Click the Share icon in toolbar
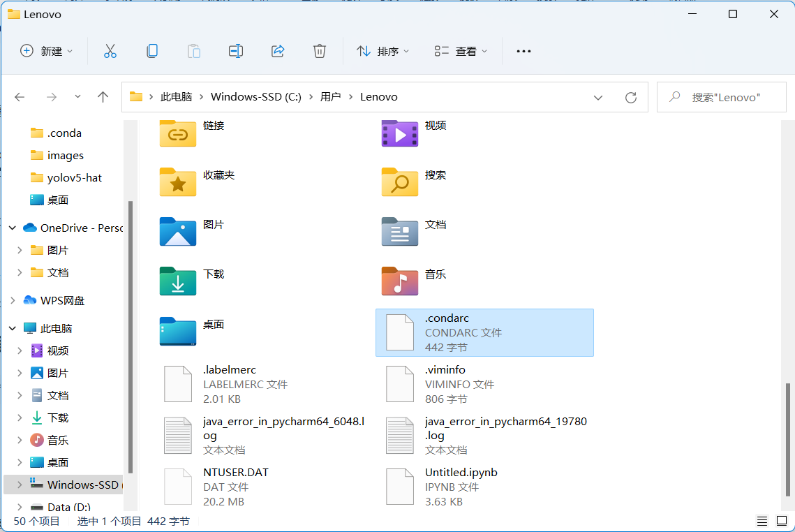Screen dimensions: 795x532 pos(278,51)
